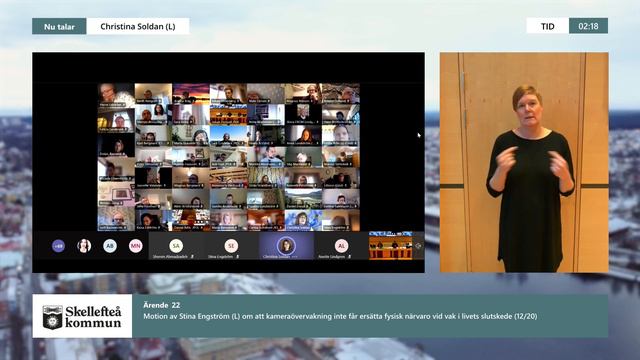Select the AL participant avatar

341,246
